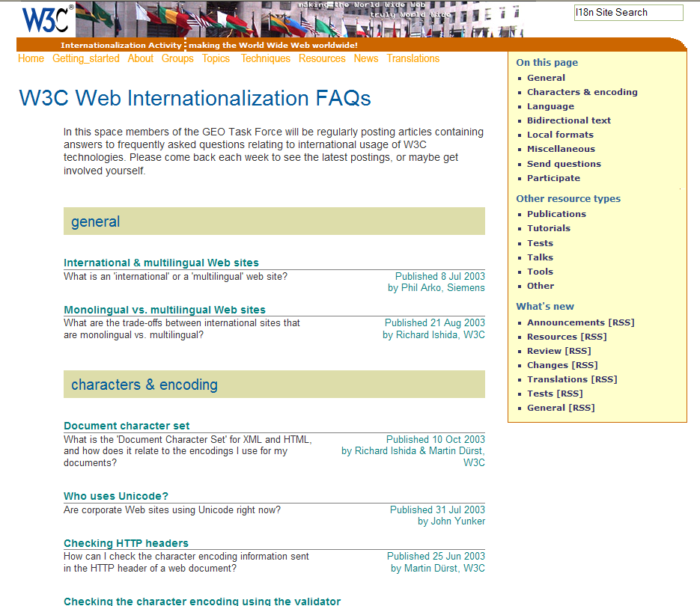Open the Translations navigation link
This screenshot has width=700, height=606.
click(x=413, y=58)
